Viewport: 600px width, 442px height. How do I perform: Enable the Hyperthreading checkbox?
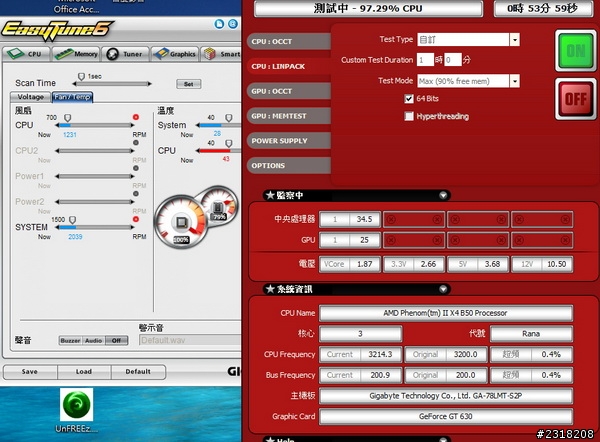(x=409, y=116)
